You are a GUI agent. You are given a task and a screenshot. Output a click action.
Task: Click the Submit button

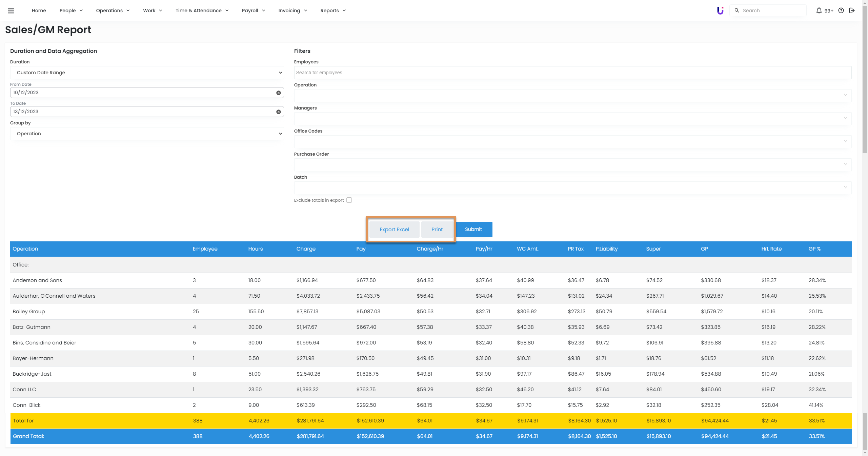pyautogui.click(x=473, y=230)
